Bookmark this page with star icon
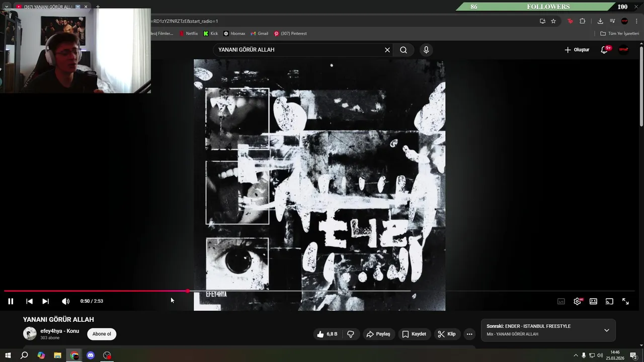The image size is (644, 362). pos(553,21)
